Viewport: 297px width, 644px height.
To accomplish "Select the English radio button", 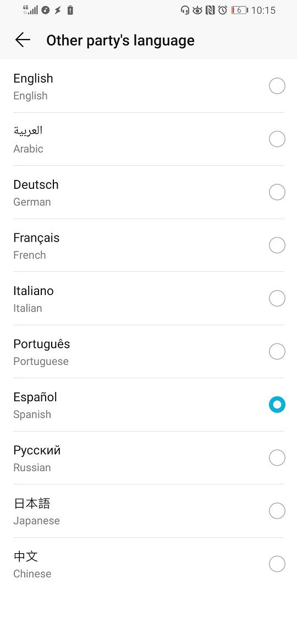I will pos(277,86).
